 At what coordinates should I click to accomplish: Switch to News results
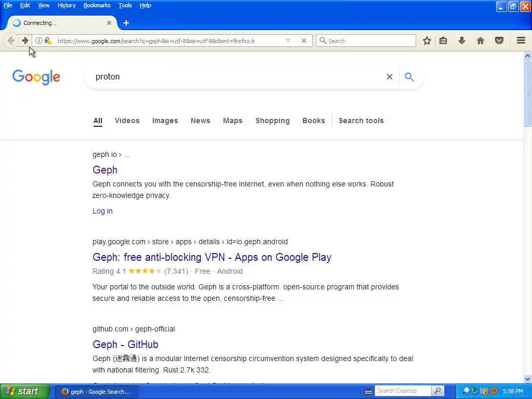pyautogui.click(x=201, y=121)
